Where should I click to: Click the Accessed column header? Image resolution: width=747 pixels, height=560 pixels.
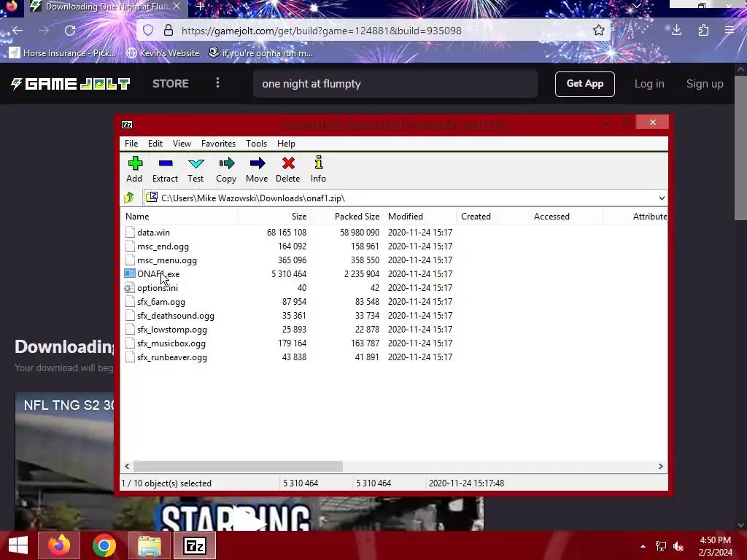[565, 216]
